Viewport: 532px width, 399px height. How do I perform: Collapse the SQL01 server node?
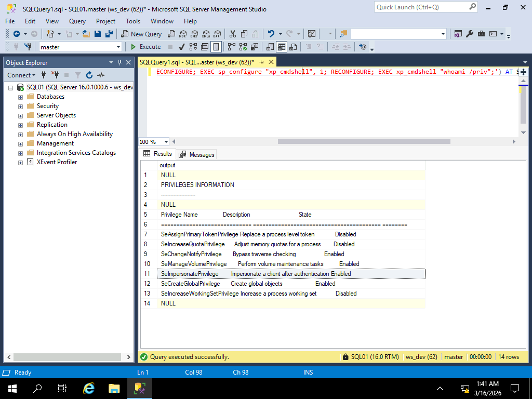pos(11,88)
